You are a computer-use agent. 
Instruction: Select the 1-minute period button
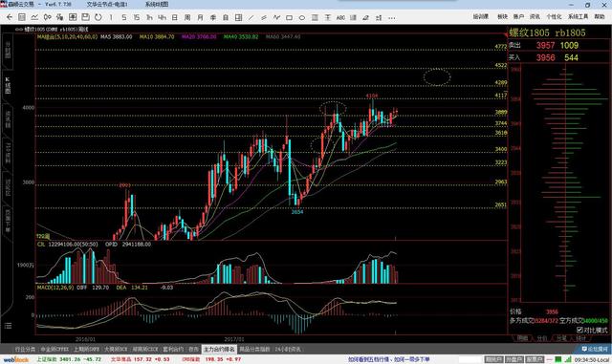tap(111, 17)
